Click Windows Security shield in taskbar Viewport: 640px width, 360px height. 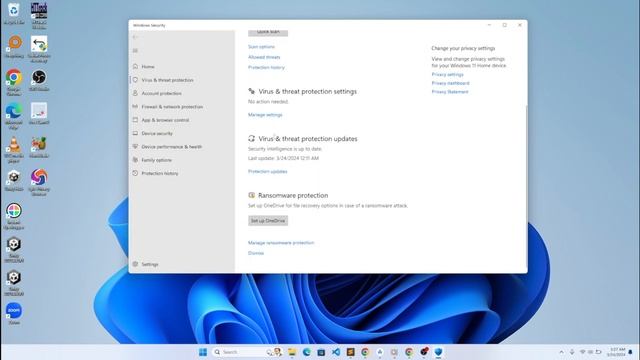click(x=438, y=352)
